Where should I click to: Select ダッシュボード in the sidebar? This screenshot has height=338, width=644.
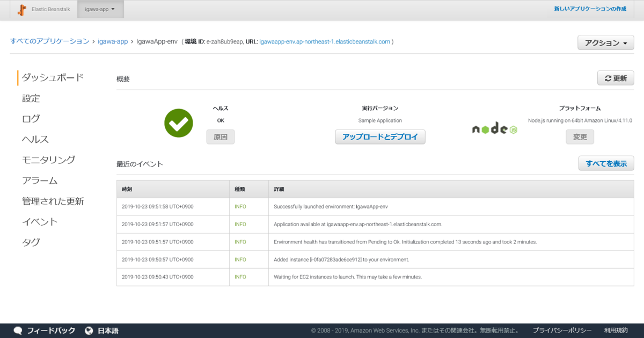[x=53, y=77]
